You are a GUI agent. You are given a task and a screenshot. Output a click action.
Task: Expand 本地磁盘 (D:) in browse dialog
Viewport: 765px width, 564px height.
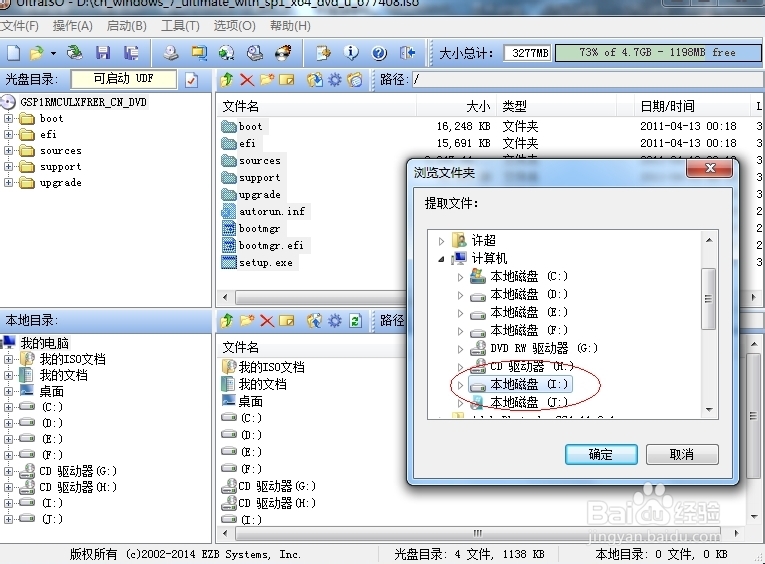pyautogui.click(x=460, y=295)
